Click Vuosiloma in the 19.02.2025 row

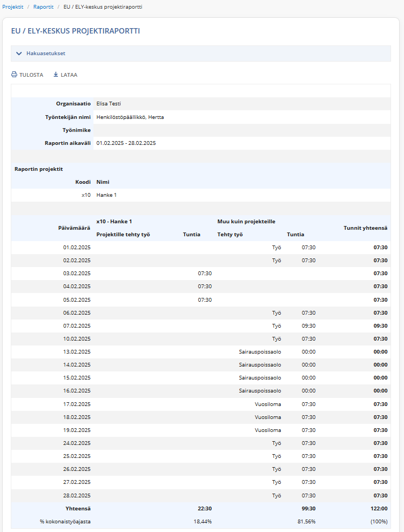click(268, 430)
